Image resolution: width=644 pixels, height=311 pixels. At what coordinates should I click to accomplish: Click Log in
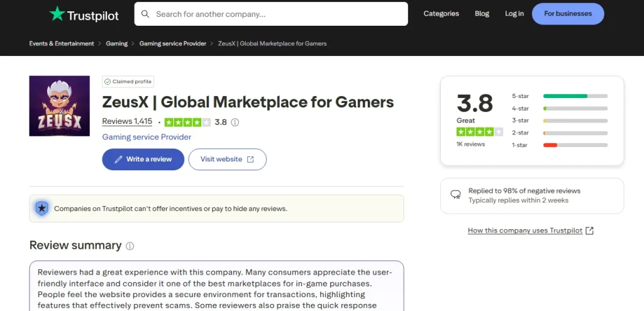(514, 14)
